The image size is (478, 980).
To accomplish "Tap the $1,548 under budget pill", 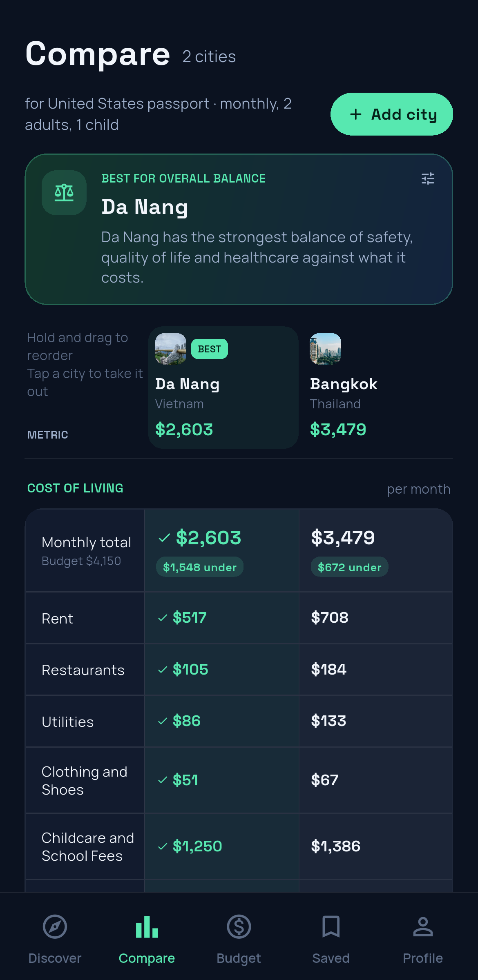I will (200, 567).
